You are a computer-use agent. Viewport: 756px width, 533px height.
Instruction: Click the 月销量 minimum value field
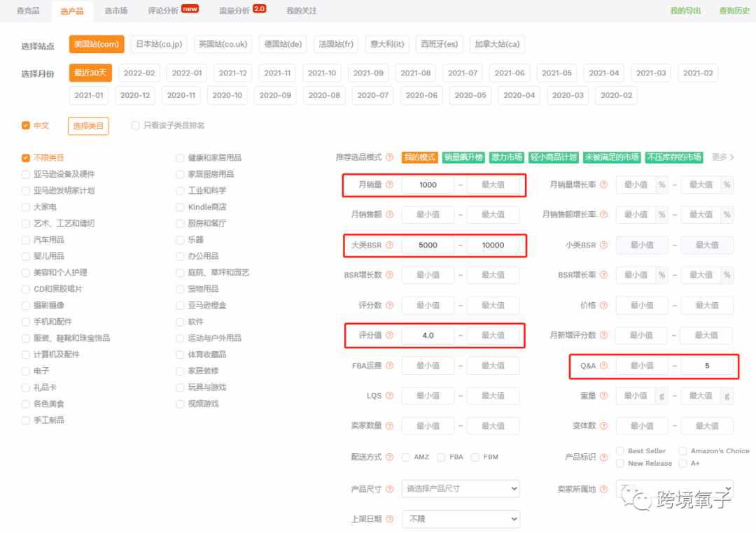point(428,185)
